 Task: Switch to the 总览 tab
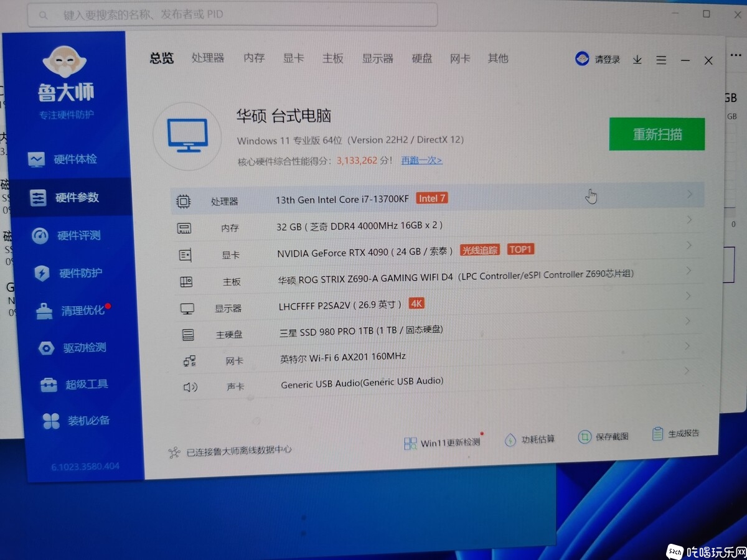pyautogui.click(x=162, y=58)
